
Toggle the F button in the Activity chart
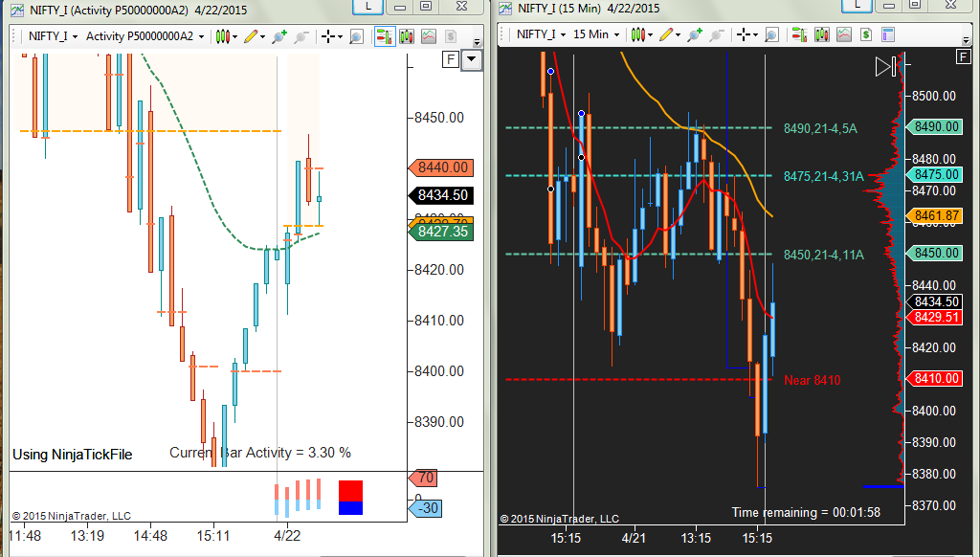pyautogui.click(x=451, y=60)
